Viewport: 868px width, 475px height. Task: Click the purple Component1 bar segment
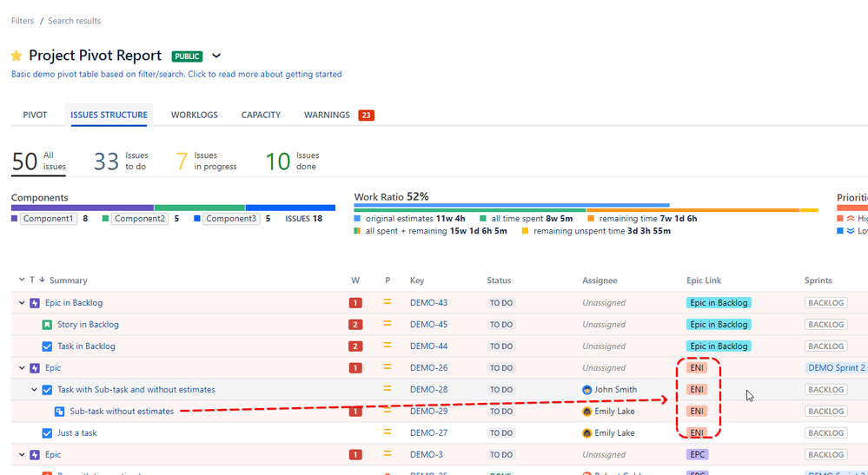pyautogui.click(x=83, y=208)
